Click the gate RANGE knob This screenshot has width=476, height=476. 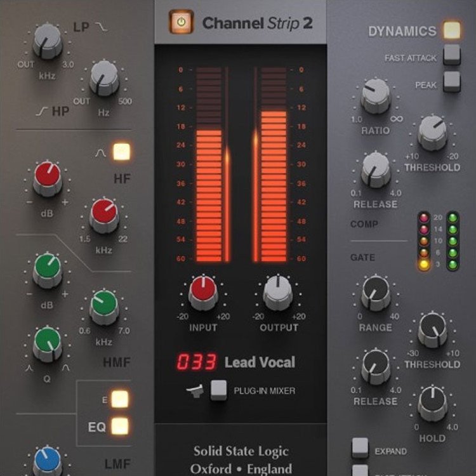376,293
